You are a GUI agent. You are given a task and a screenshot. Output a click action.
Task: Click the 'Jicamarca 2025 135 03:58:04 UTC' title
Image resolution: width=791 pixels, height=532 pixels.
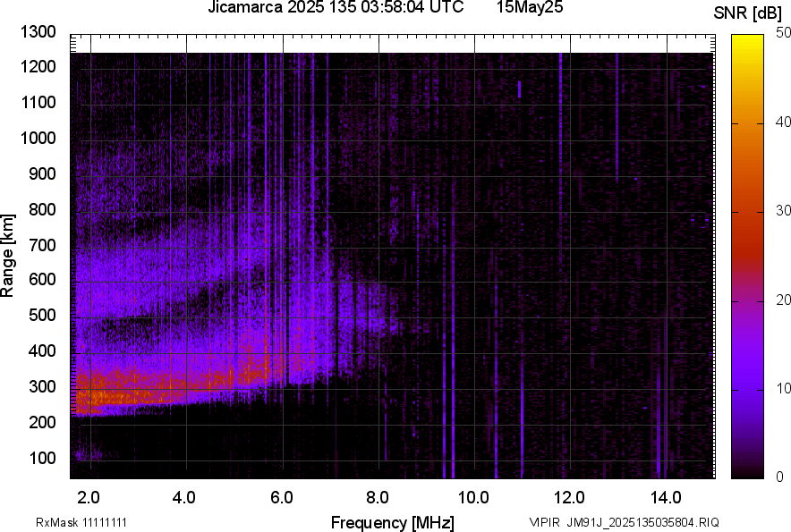click(336, 8)
